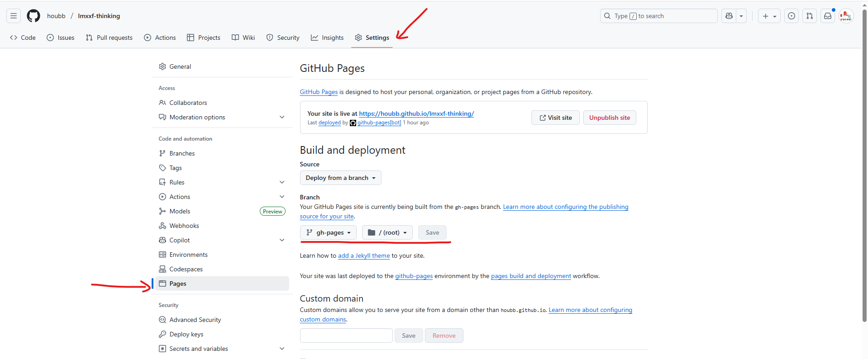Click the GitHub octocat logo
The height and width of the screenshot is (359, 868).
pyautogui.click(x=33, y=16)
